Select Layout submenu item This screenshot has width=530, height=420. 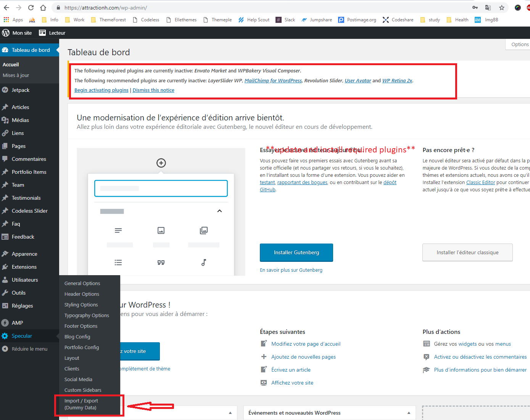point(72,358)
